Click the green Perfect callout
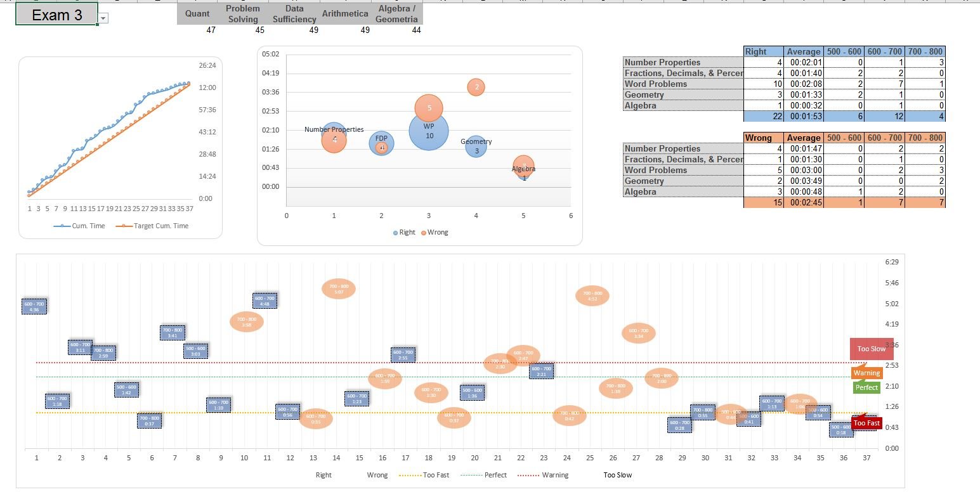 coord(866,387)
